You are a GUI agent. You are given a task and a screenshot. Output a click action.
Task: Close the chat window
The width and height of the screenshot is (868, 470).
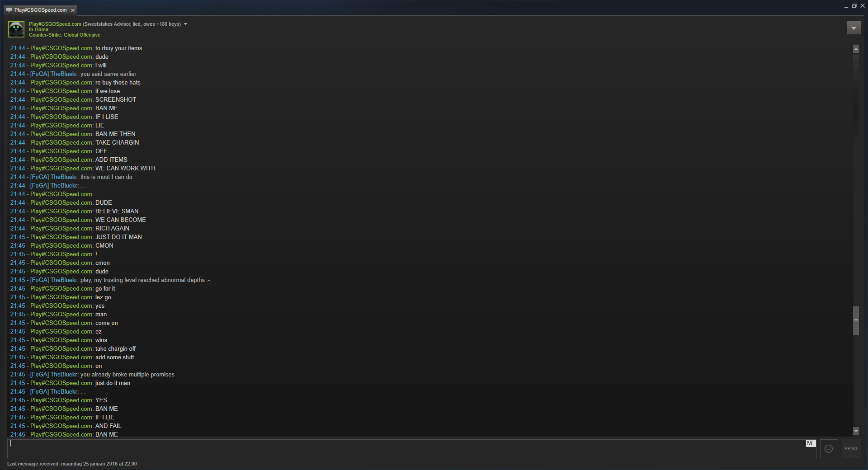[x=862, y=6]
